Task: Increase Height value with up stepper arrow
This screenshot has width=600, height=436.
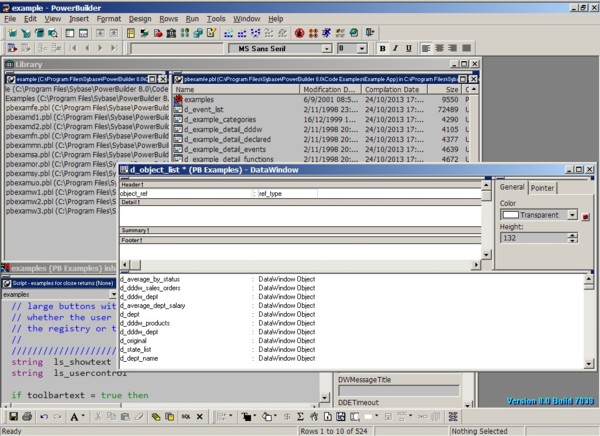Action: (572, 235)
